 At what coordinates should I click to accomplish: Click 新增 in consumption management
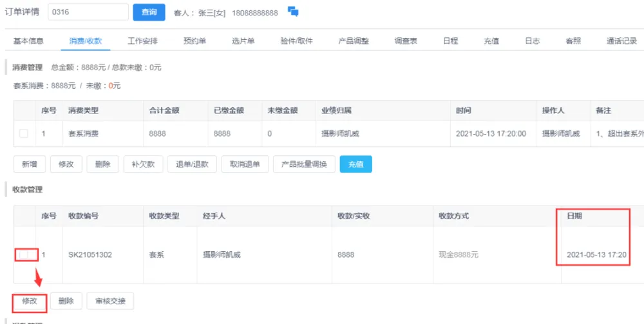29,164
